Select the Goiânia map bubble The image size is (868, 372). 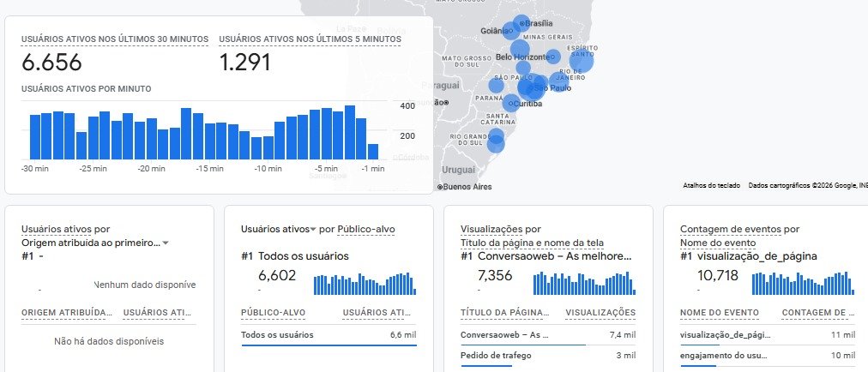511,31
